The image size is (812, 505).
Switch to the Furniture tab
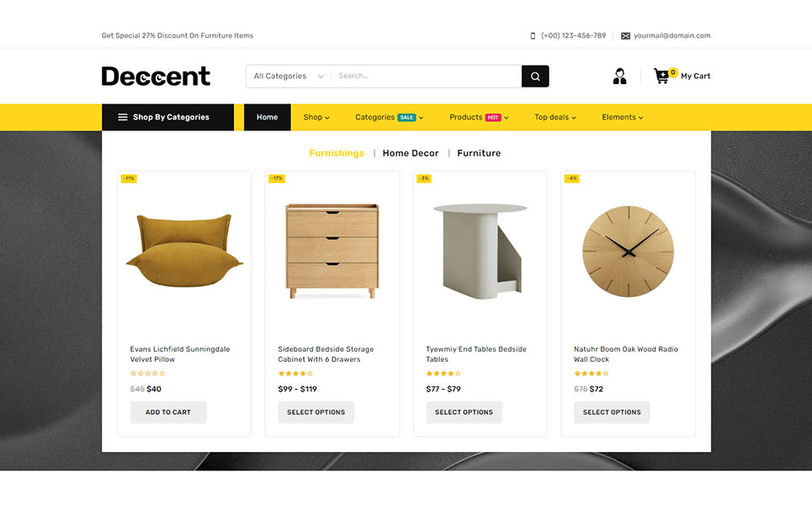(x=479, y=153)
